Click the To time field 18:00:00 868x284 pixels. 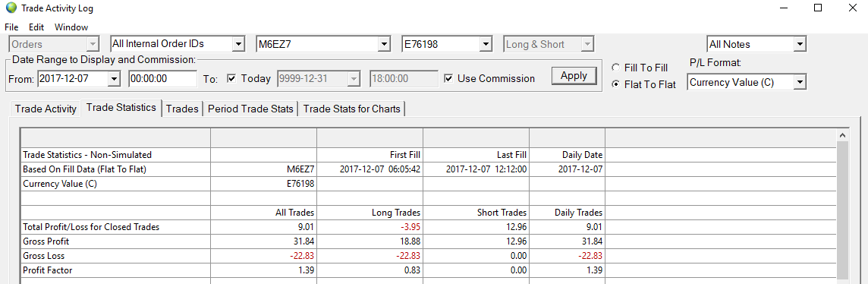[404, 79]
